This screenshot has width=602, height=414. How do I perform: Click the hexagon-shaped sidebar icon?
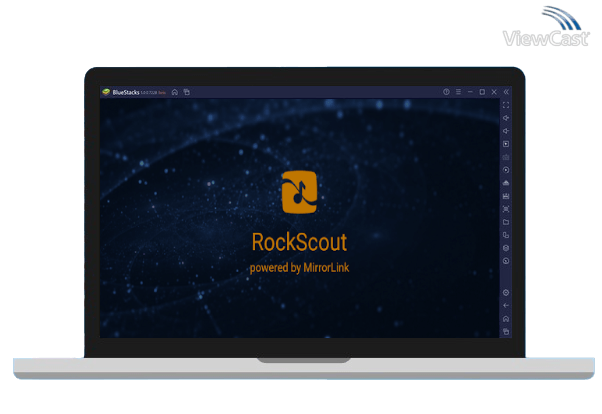[x=506, y=248]
